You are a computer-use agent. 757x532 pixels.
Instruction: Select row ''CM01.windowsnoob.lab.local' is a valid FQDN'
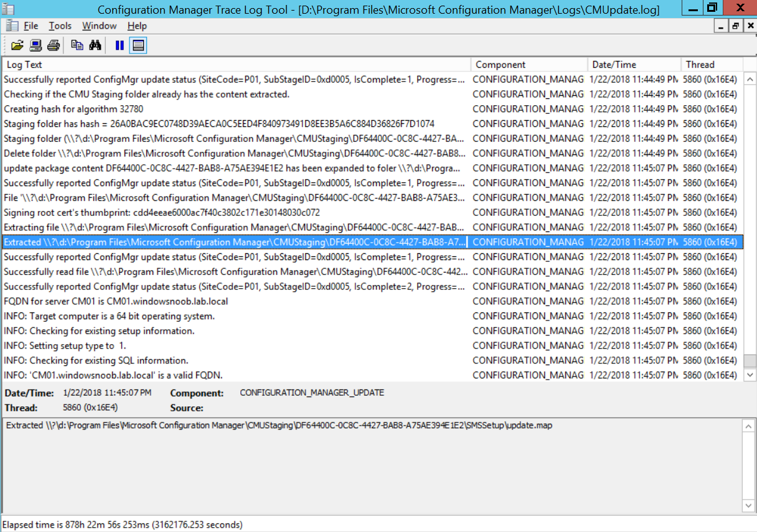click(x=372, y=375)
